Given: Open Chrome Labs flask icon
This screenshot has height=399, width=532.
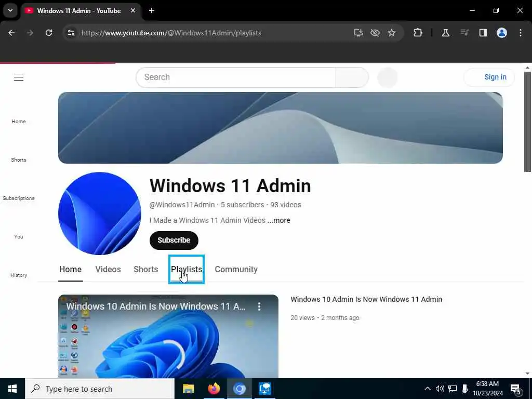Looking at the screenshot, I should coord(445,33).
